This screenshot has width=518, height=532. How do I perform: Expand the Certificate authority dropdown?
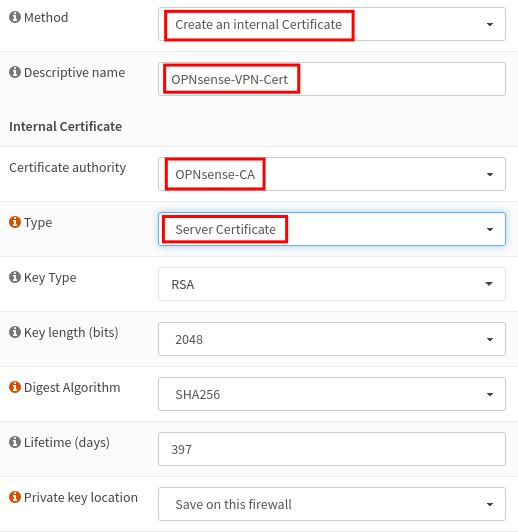point(332,174)
